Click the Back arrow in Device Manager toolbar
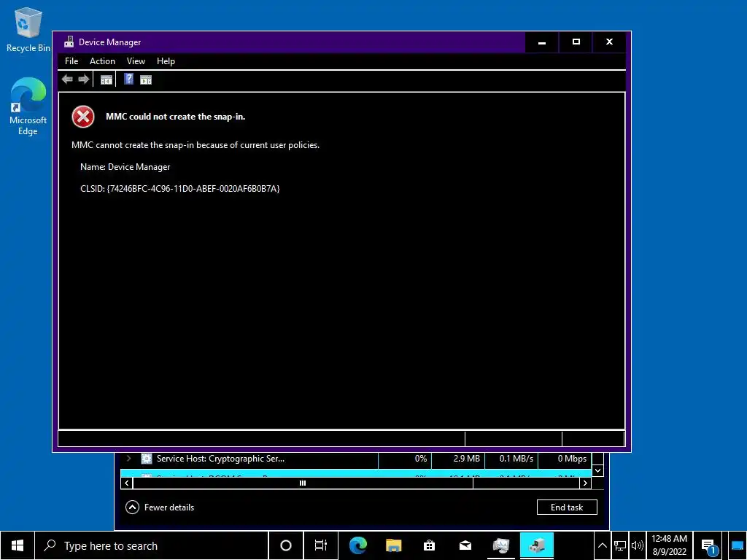This screenshot has width=747, height=560. (x=68, y=79)
